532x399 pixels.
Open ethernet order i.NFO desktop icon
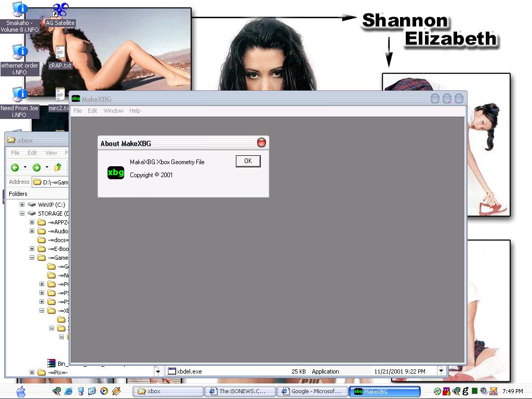[x=20, y=60]
